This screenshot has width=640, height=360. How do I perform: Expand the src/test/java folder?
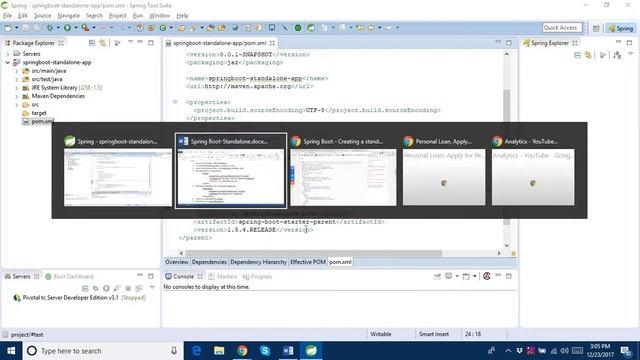click(17, 79)
